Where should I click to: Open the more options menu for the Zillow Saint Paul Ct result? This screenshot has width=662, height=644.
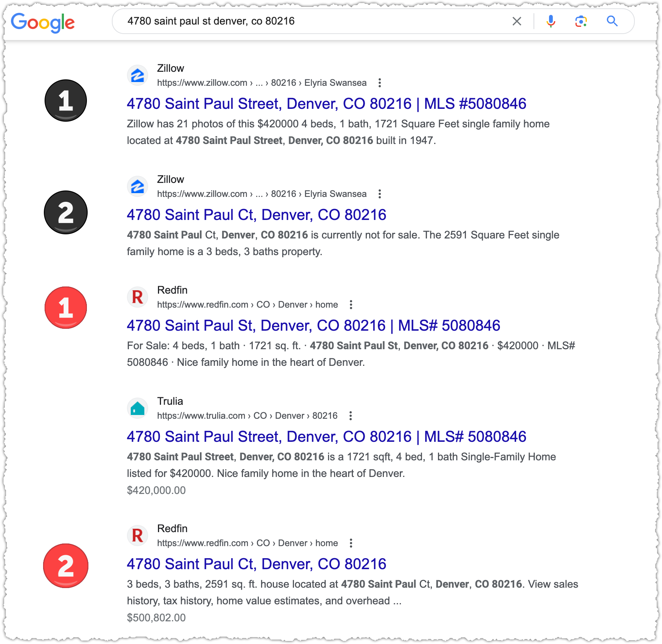click(380, 194)
